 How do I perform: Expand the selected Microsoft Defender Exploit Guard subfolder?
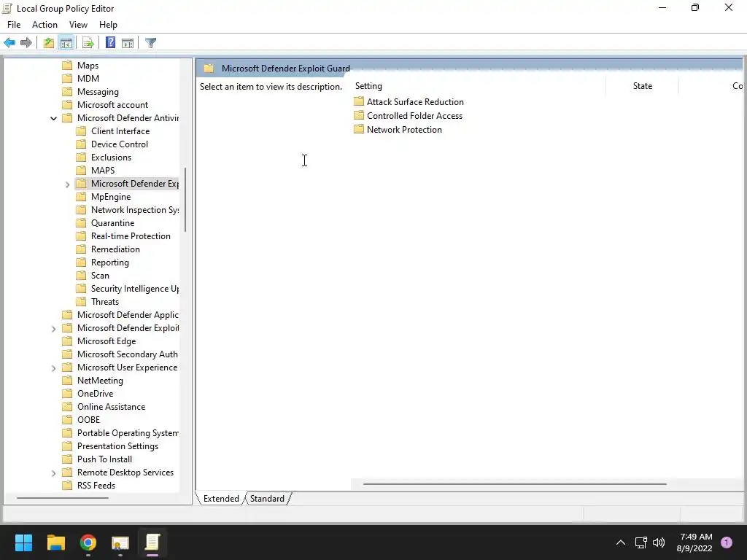point(68,184)
